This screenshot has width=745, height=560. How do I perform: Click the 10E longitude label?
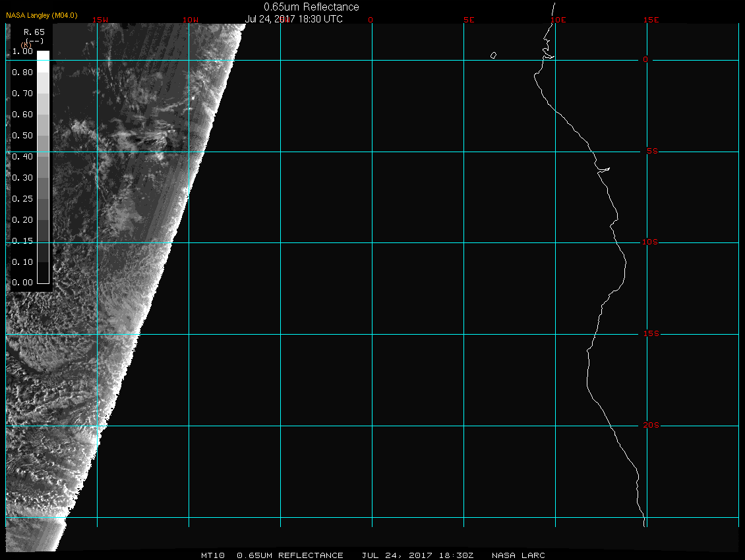[558, 20]
